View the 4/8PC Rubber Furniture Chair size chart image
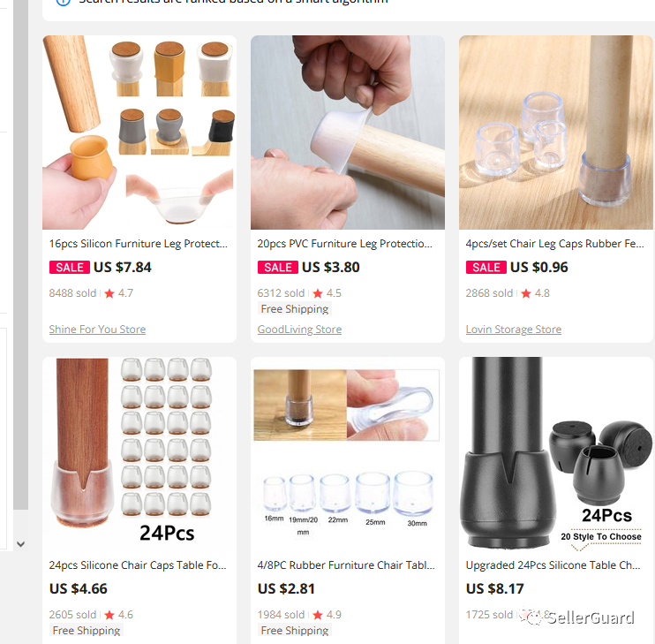655x644 pixels. point(348,454)
